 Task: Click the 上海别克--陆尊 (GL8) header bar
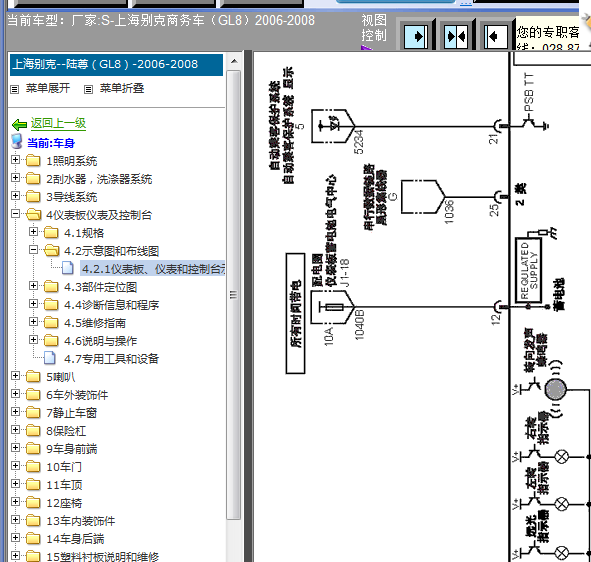click(x=116, y=64)
